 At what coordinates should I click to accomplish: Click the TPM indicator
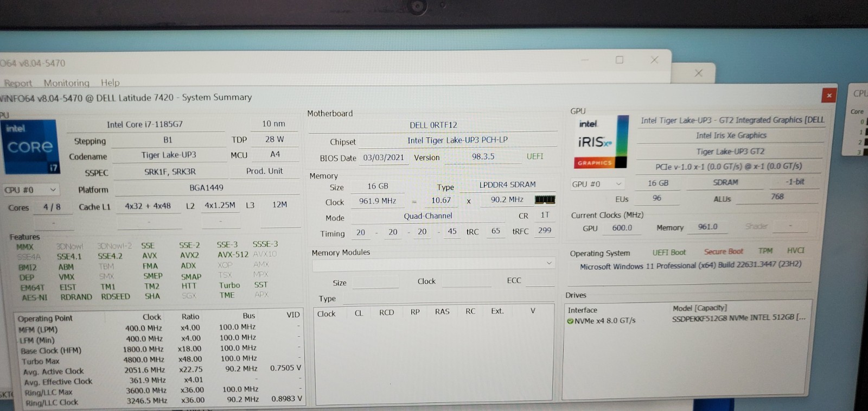coord(765,251)
